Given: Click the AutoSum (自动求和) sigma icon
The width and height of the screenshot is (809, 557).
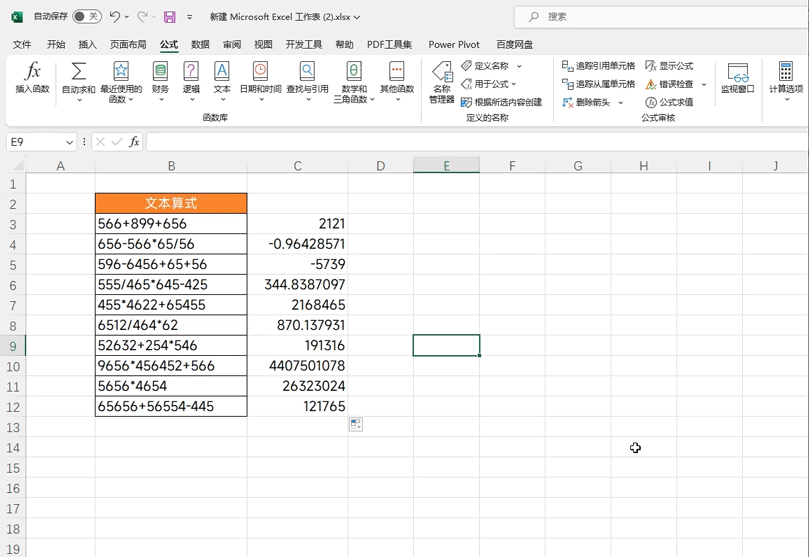Looking at the screenshot, I should pos(78,71).
